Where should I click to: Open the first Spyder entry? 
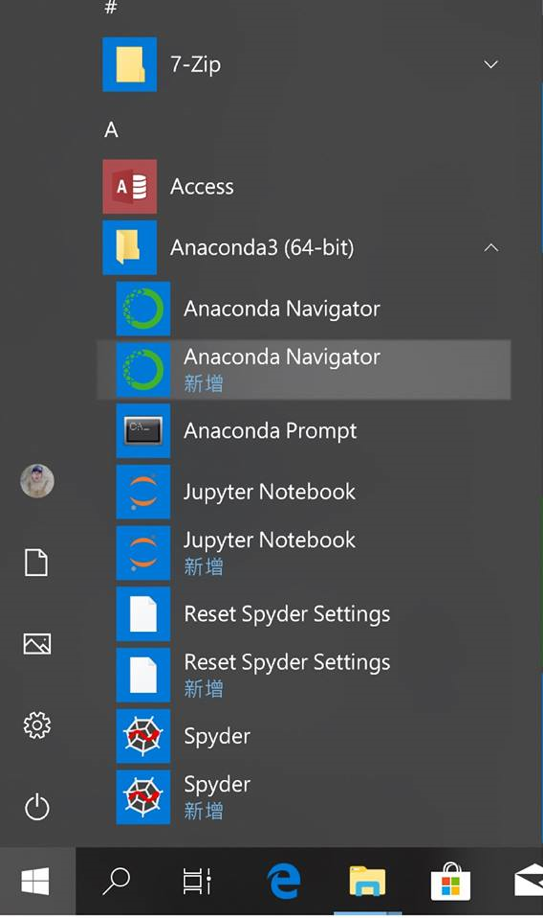143,736
